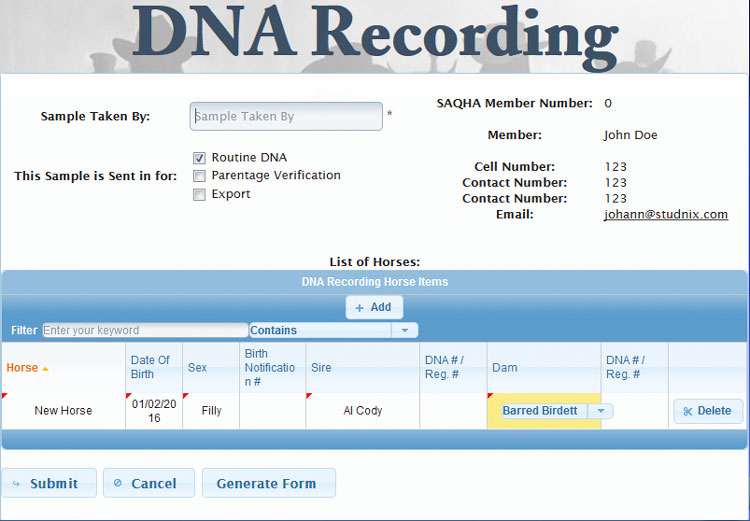Screen dimensions: 750x521
Task: Open the johann@studnix.com email link
Action: (x=666, y=214)
